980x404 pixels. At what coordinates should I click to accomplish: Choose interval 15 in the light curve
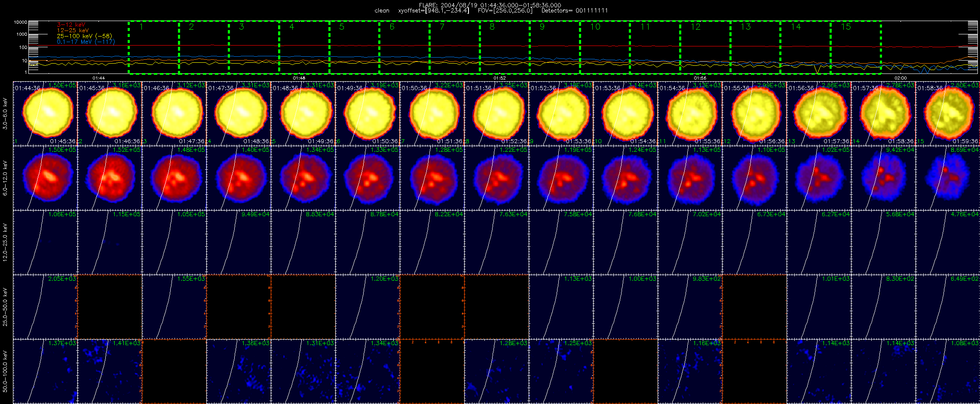coord(856,47)
